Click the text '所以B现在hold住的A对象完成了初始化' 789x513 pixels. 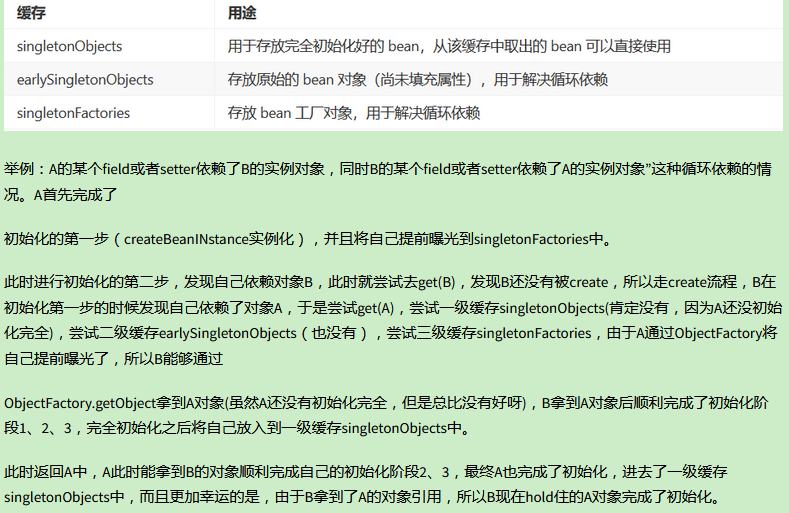click(x=585, y=497)
